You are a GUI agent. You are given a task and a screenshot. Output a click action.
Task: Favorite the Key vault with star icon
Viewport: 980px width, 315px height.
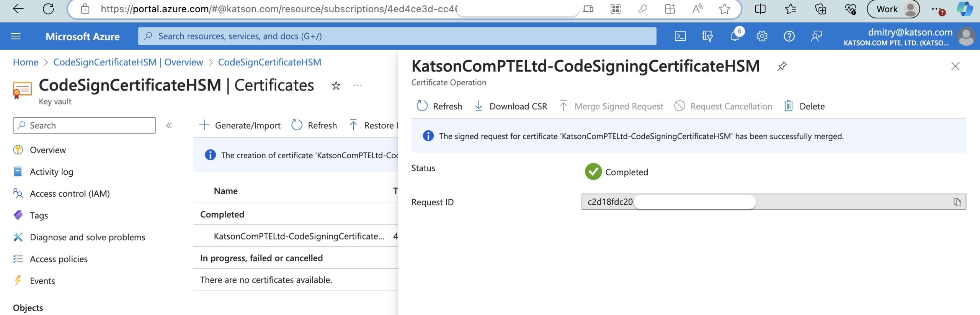pos(336,85)
